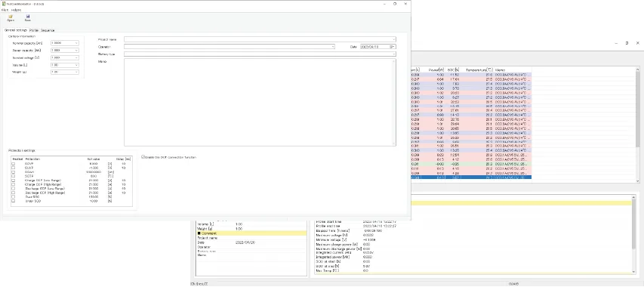Click the back window table vertical scrollbar
This screenshot has width=644, height=287.
[x=637, y=125]
